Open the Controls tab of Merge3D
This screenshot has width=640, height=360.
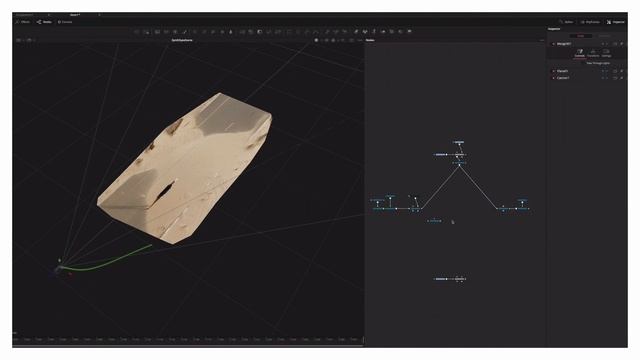[x=580, y=53]
